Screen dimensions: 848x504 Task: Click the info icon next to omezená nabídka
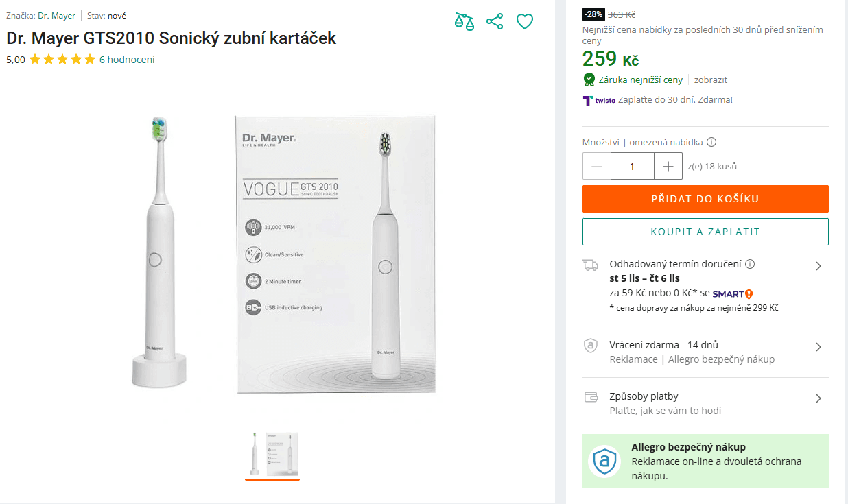[x=711, y=143]
